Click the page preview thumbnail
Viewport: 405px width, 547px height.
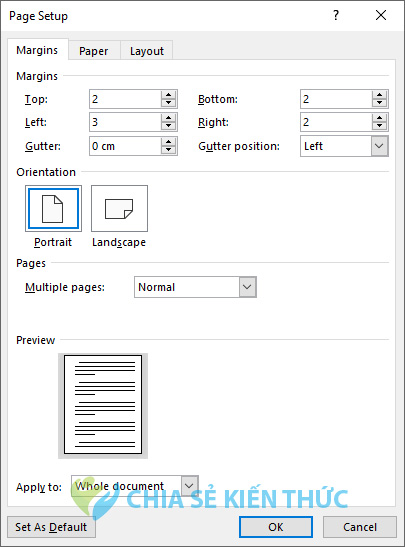coord(103,405)
